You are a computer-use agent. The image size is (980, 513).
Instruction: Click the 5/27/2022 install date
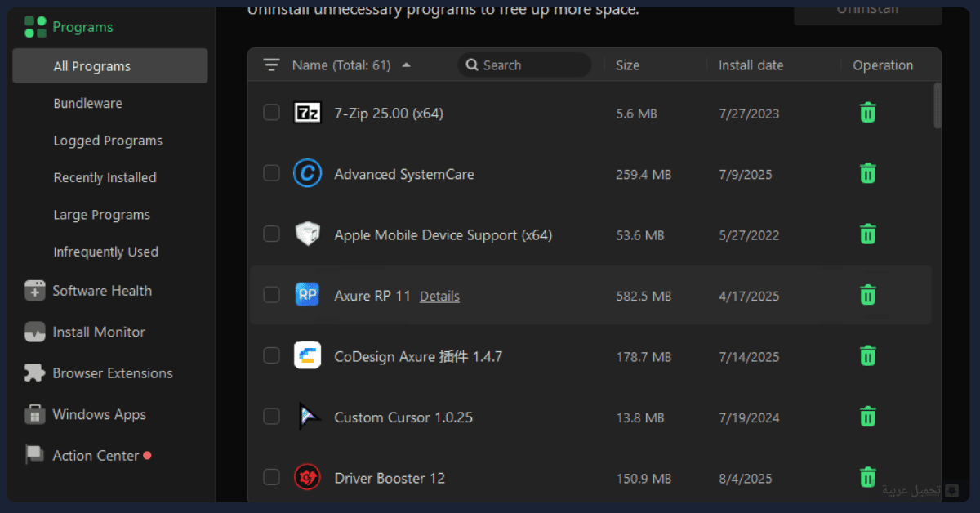pos(749,235)
